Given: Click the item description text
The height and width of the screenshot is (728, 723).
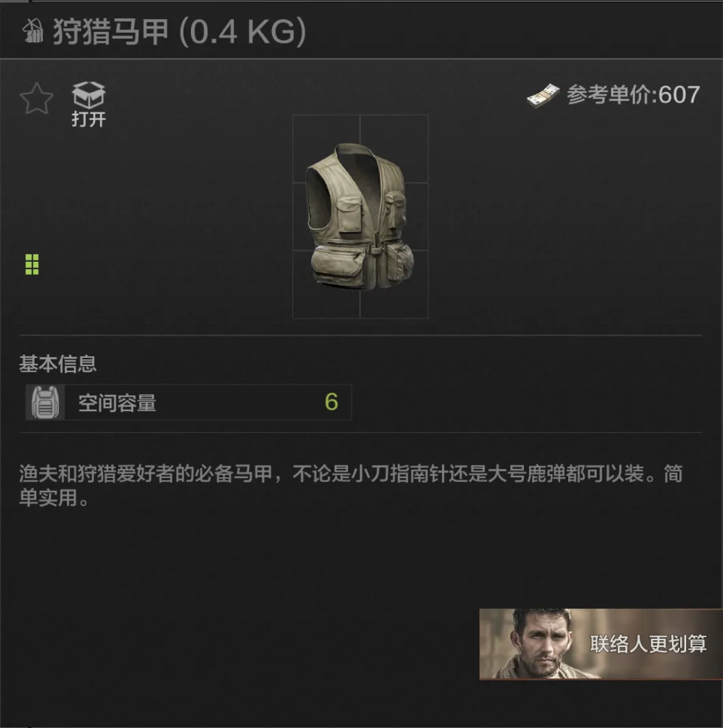Looking at the screenshot, I should (351, 485).
